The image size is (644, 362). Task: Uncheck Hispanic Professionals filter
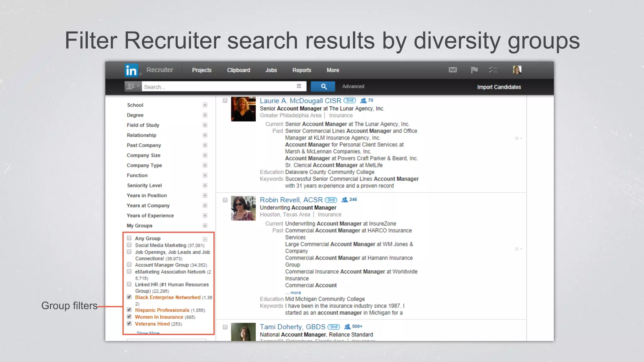(129, 310)
